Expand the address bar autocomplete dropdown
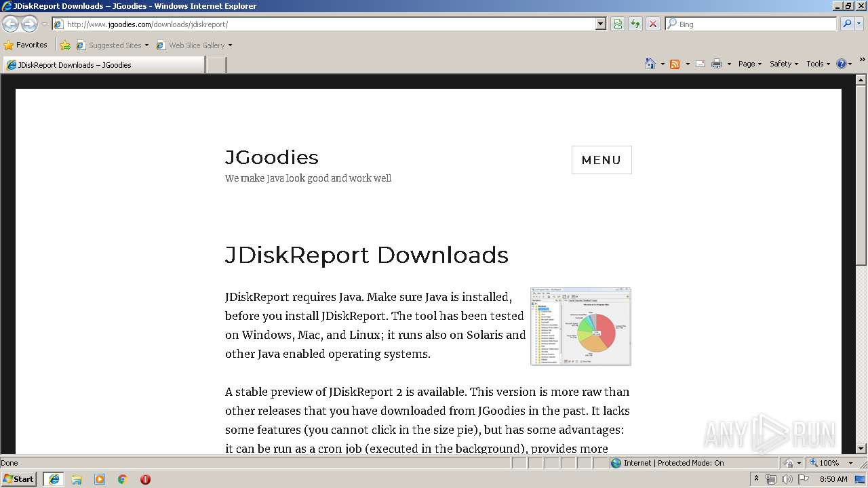Image resolution: width=868 pixels, height=488 pixels. coord(600,24)
